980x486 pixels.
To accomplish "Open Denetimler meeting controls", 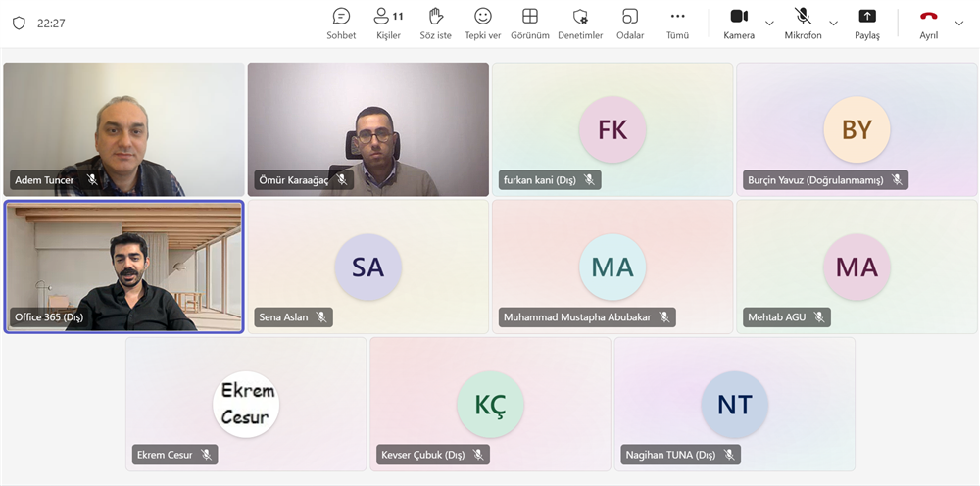I will pyautogui.click(x=580, y=23).
